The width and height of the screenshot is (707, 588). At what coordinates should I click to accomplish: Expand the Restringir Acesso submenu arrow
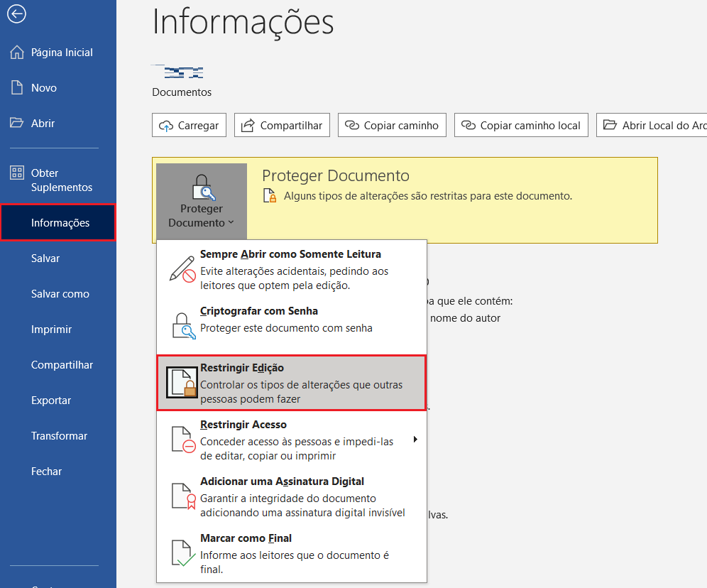(415, 440)
